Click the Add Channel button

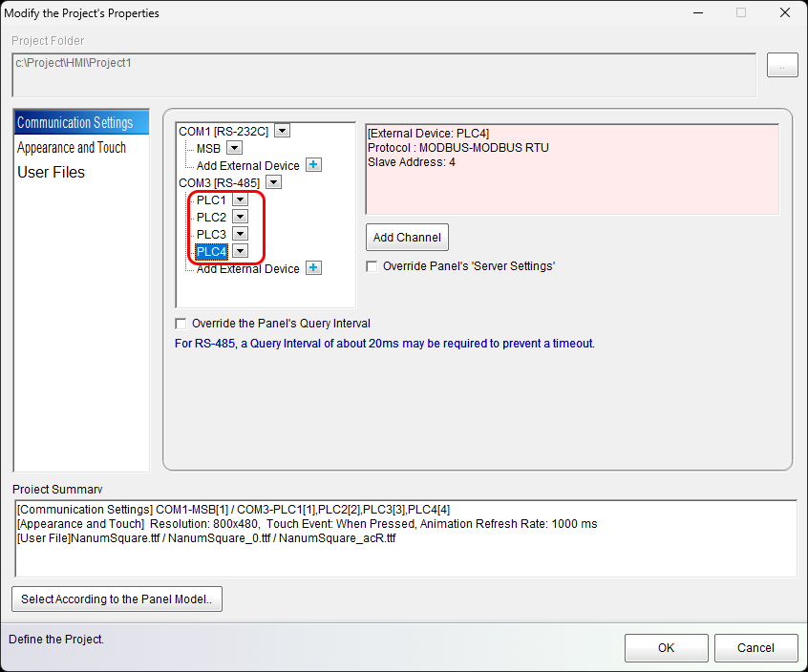coord(407,237)
